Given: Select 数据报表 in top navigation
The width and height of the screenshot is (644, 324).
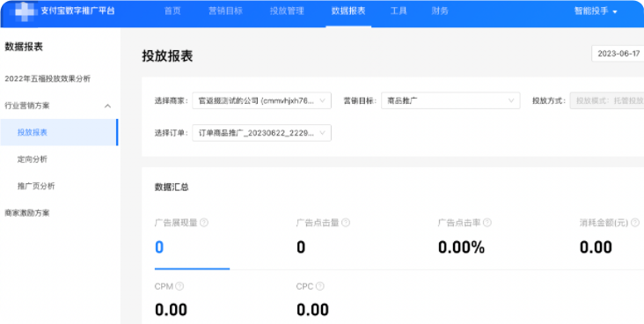Looking at the screenshot, I should pos(348,11).
